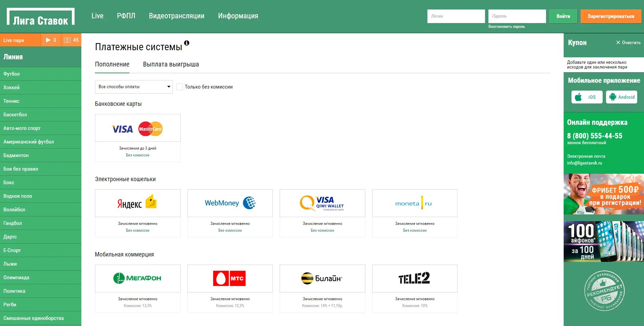Open Олимпиада category
This screenshot has height=326, width=644.
tap(41, 277)
